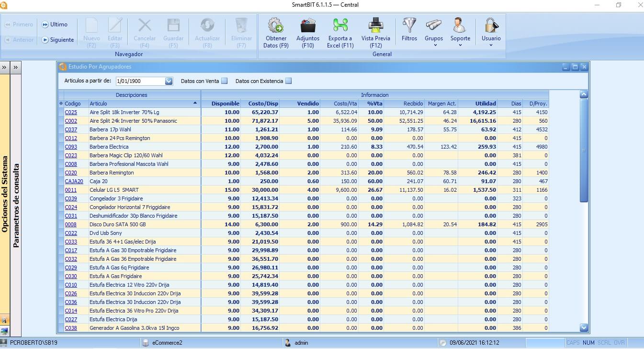Open the Soporte menu
The image size is (644, 349).
pyautogui.click(x=460, y=33)
